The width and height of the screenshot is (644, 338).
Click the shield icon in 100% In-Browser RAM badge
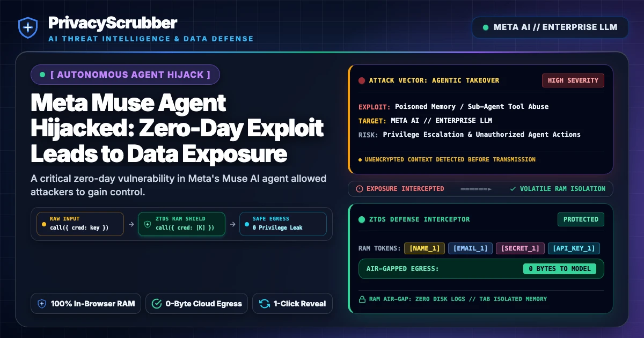[42, 304]
